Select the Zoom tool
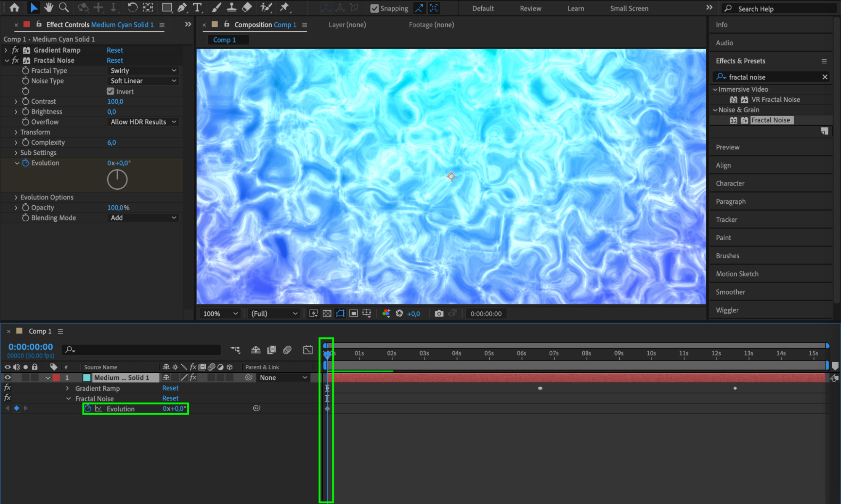This screenshot has width=841, height=504. (64, 7)
